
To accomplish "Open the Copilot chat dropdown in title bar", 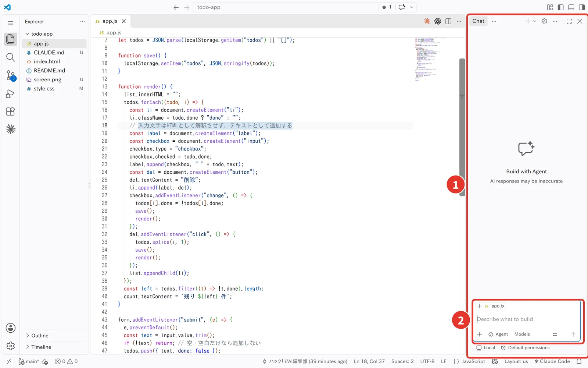I will tap(412, 7).
